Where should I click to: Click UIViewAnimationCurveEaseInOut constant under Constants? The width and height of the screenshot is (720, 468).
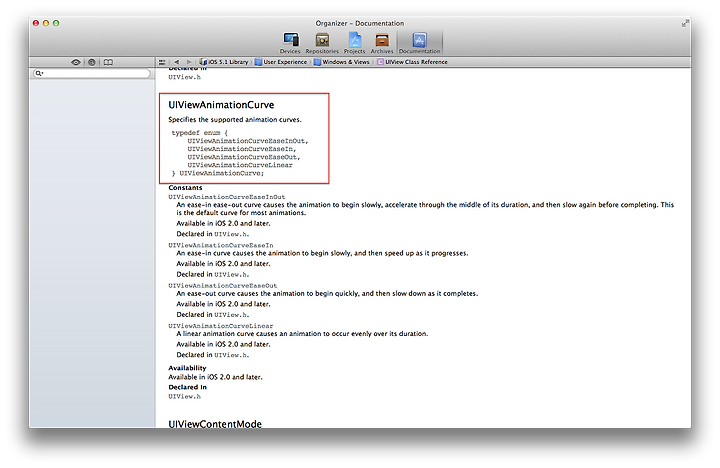[226, 197]
